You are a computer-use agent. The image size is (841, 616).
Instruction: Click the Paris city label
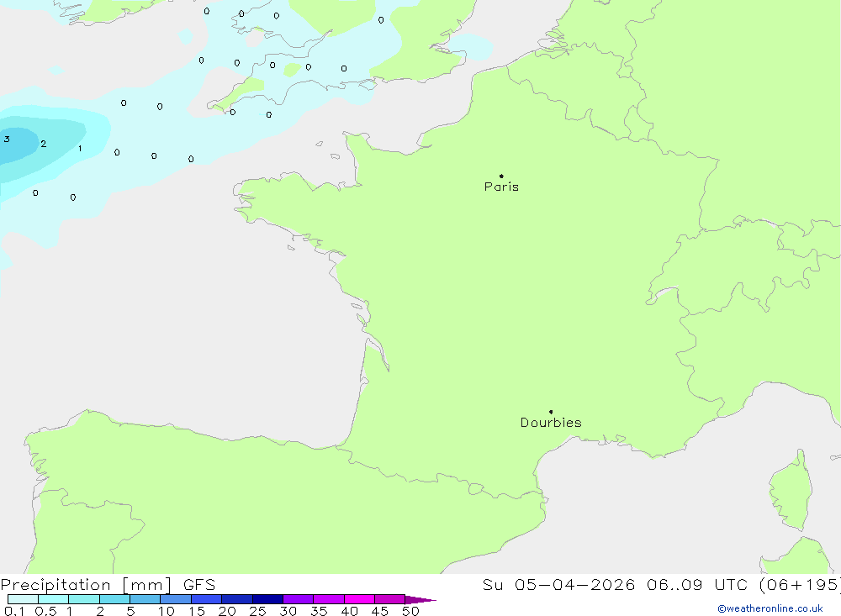[501, 187]
